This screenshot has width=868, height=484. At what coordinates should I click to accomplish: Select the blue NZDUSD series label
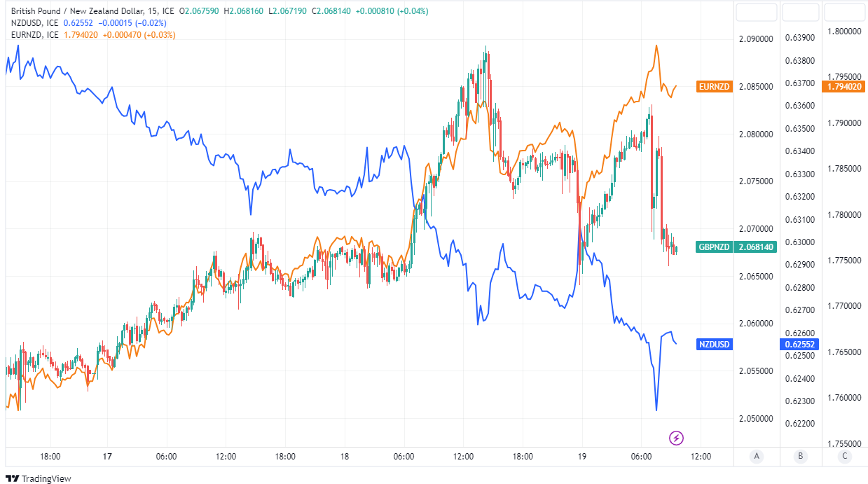[x=715, y=344]
